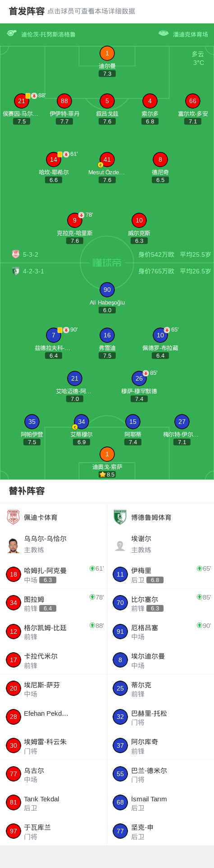Tap number 34 captain 艾蒂穆尔 icon

tap(82, 422)
